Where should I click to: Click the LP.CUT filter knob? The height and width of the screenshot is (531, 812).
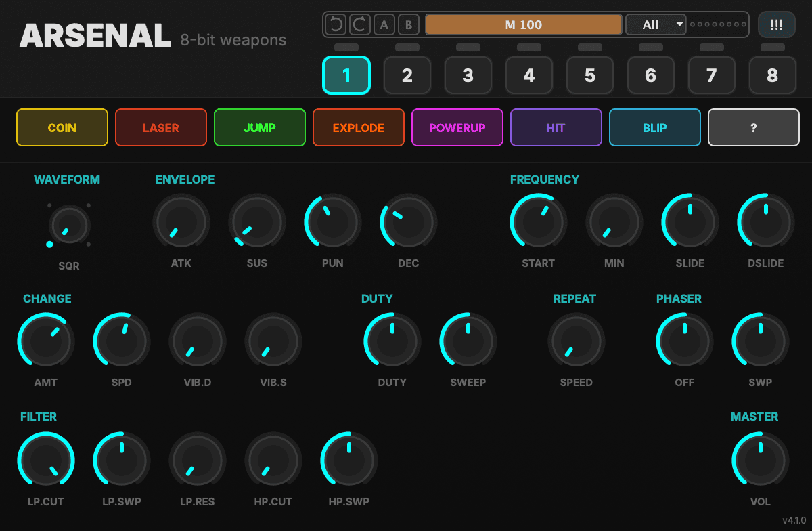click(x=46, y=461)
